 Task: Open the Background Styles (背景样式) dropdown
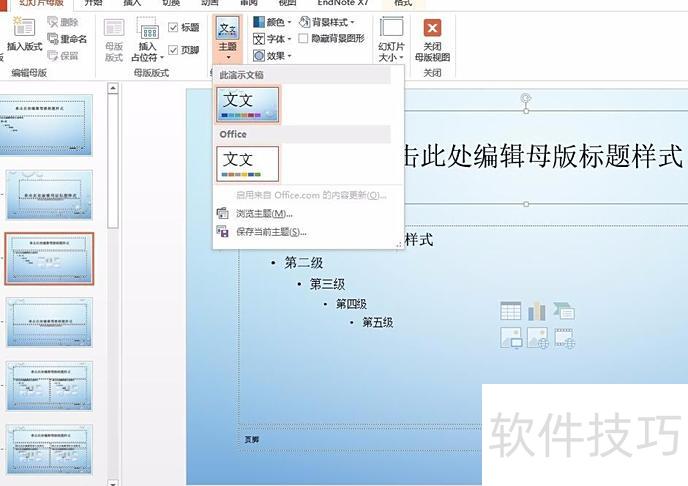(x=327, y=21)
